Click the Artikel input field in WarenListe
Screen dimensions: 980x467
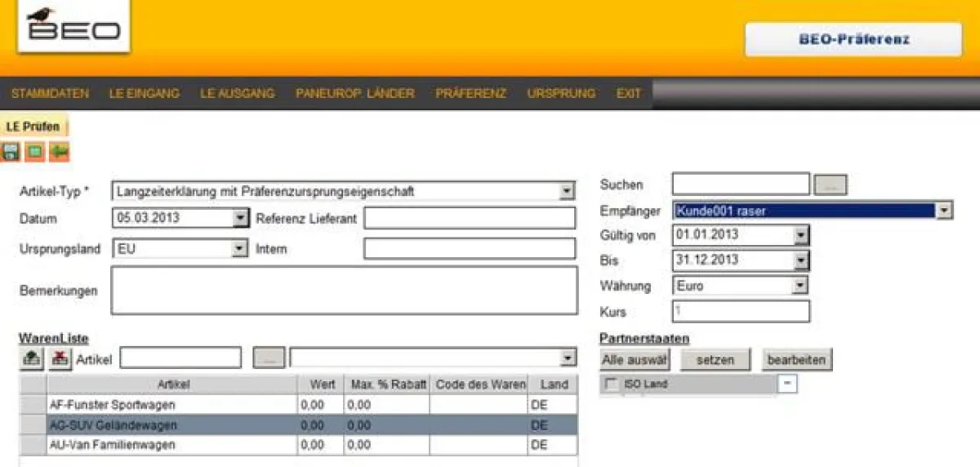180,358
